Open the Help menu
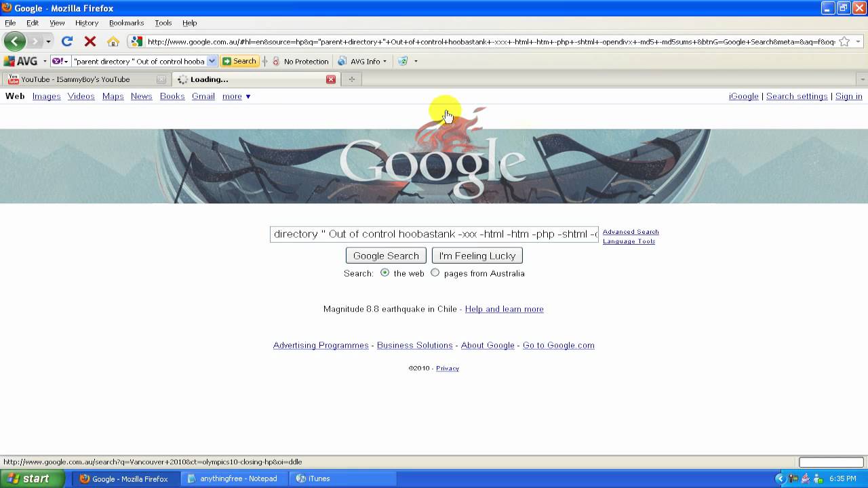Image resolution: width=868 pixels, height=488 pixels. point(190,22)
